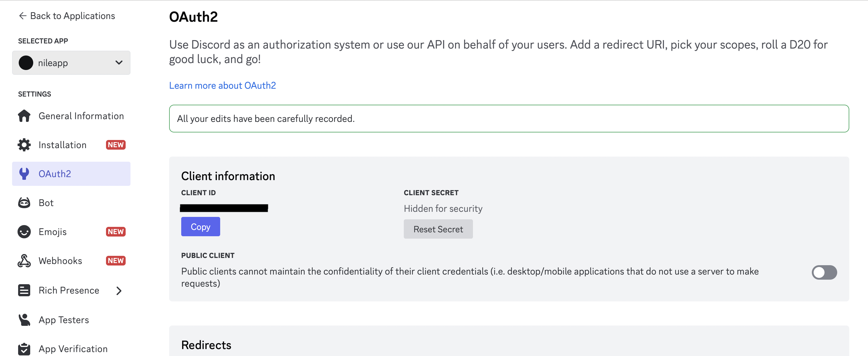The width and height of the screenshot is (868, 356).
Task: Click the Emojis smiley face icon
Action: pos(24,231)
